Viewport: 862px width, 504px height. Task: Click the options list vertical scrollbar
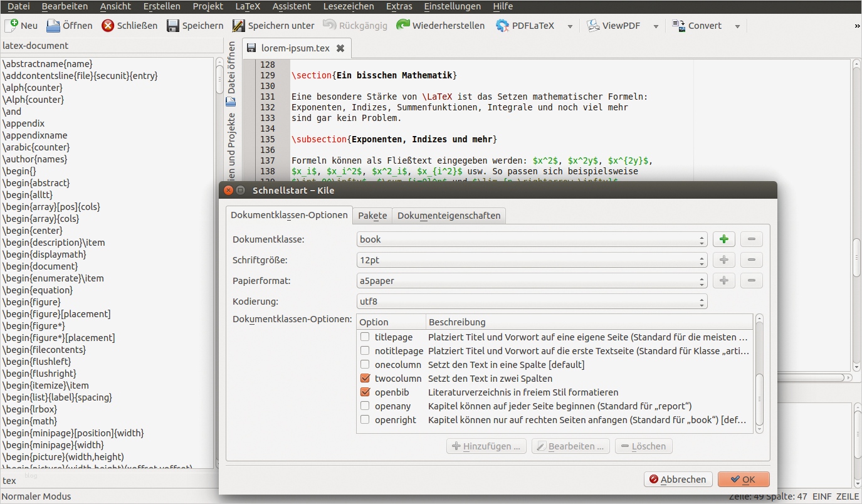click(760, 398)
